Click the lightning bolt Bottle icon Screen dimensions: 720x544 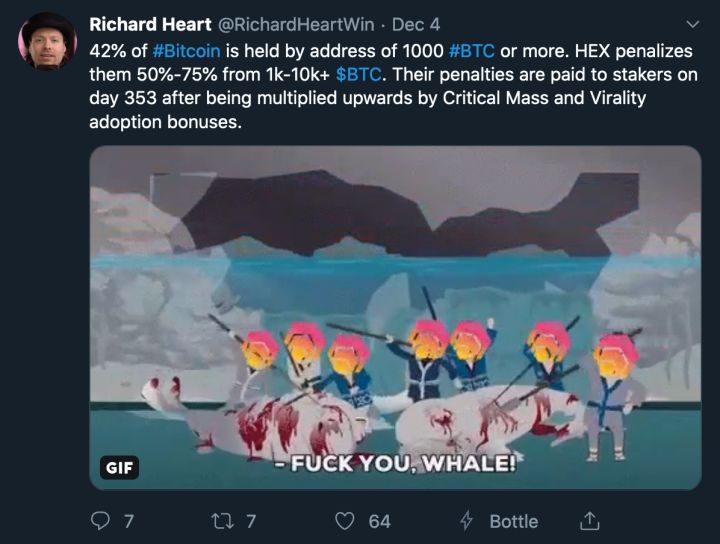[x=466, y=521]
